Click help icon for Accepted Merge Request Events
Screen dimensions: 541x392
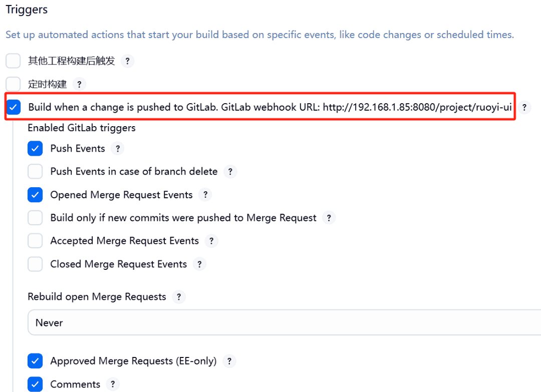pos(211,241)
